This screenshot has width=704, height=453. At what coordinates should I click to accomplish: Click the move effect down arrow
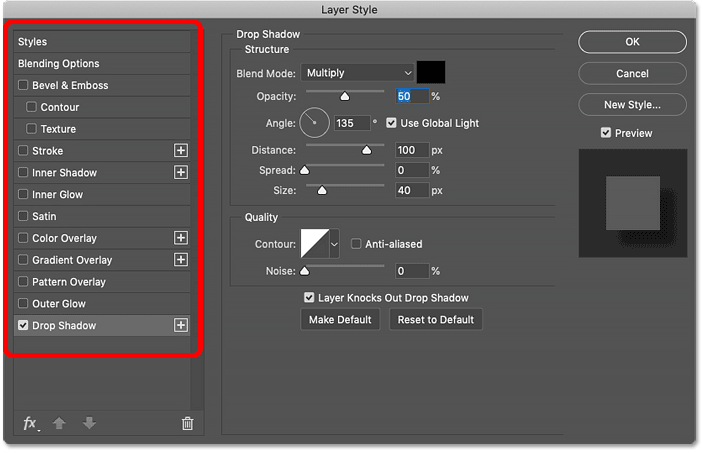click(x=89, y=423)
